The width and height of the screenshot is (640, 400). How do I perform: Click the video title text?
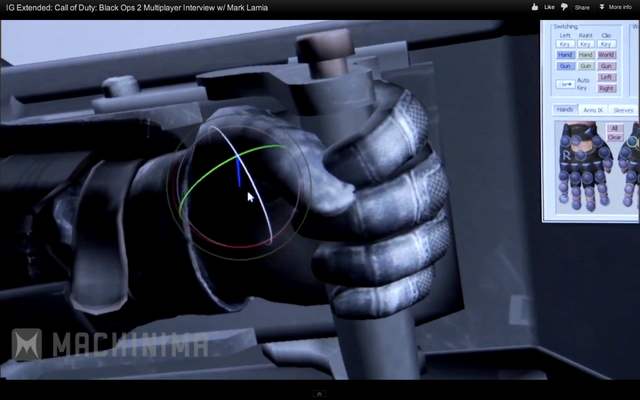coord(137,7)
